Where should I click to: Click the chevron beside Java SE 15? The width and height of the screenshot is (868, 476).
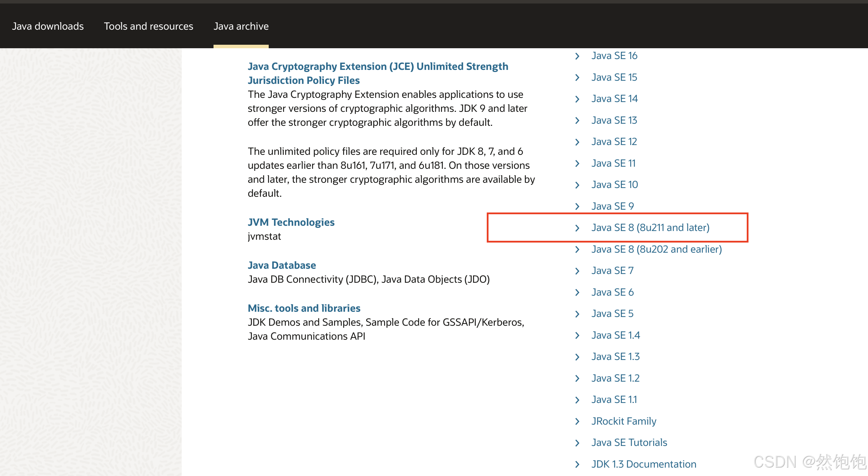point(577,78)
